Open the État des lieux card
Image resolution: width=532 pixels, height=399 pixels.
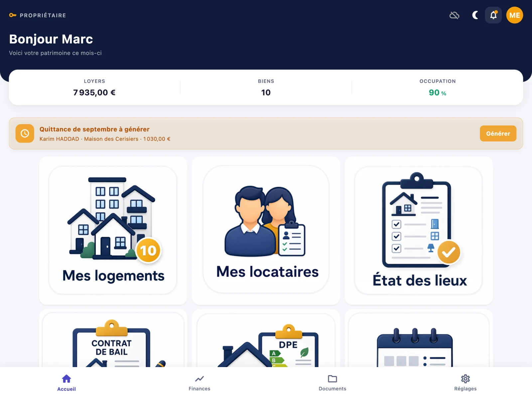(419, 230)
